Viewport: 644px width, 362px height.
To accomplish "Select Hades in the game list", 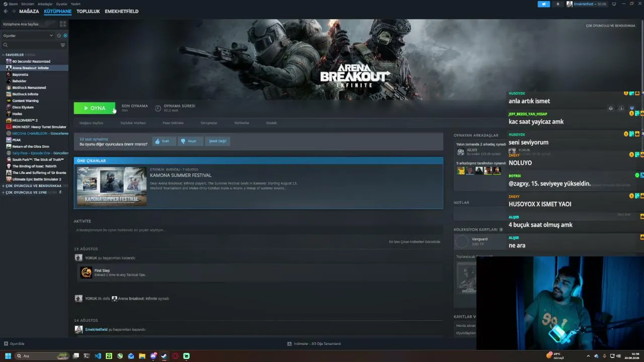I will point(34,114).
